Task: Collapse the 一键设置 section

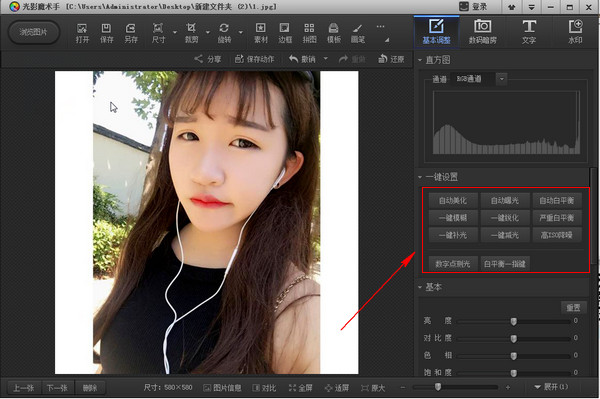Action: [x=420, y=177]
